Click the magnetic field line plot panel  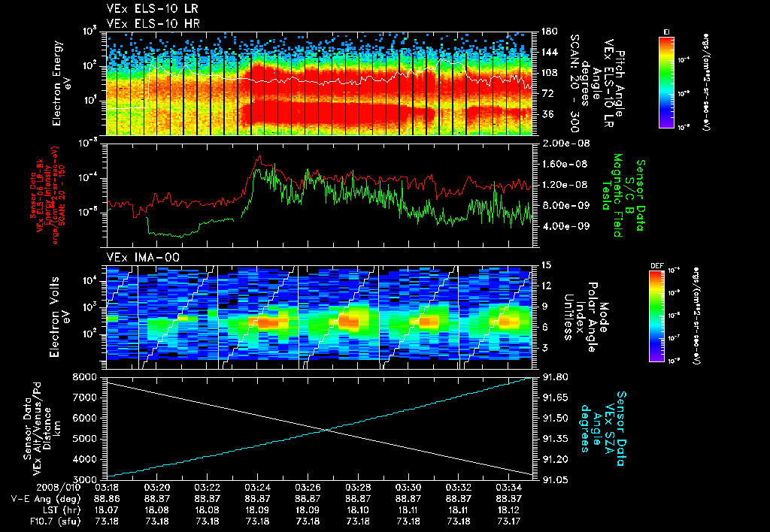point(319,195)
